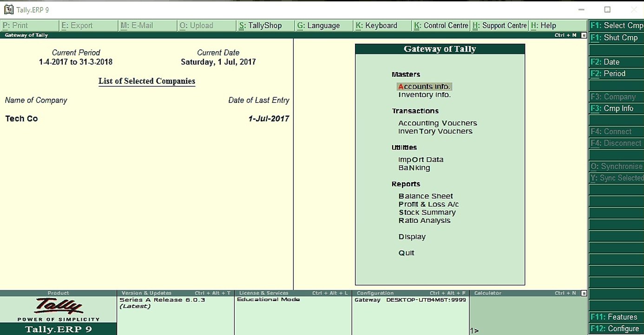Select Import Data under Utilities
This screenshot has height=335, width=644.
pos(421,160)
